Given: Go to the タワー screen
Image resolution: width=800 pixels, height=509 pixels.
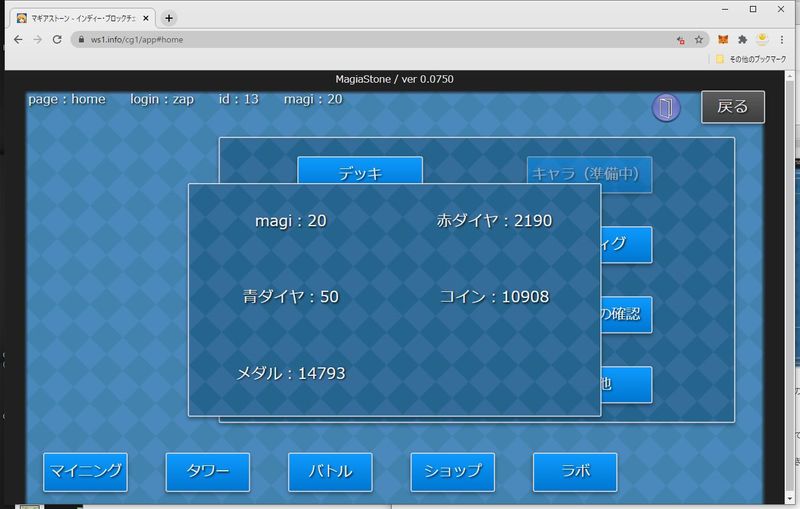Looking at the screenshot, I should (207, 472).
